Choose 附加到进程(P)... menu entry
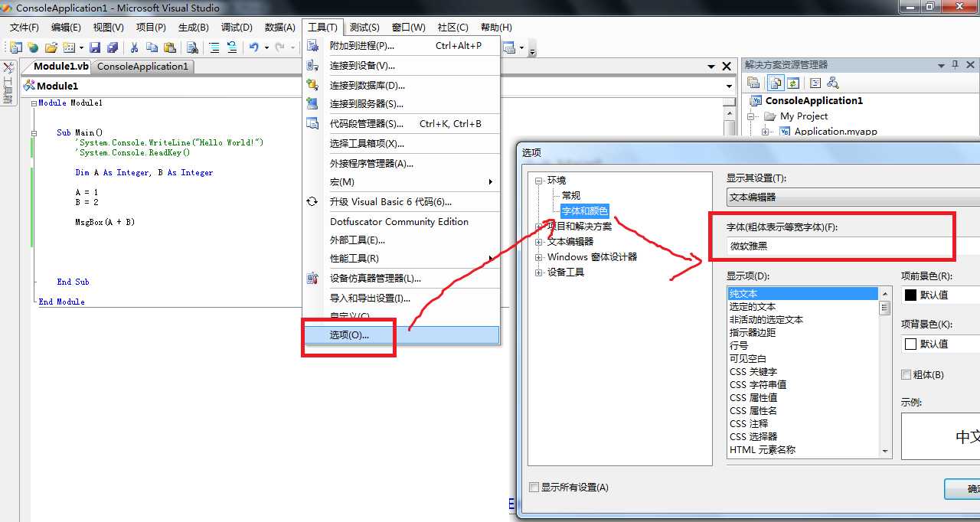 (x=401, y=46)
